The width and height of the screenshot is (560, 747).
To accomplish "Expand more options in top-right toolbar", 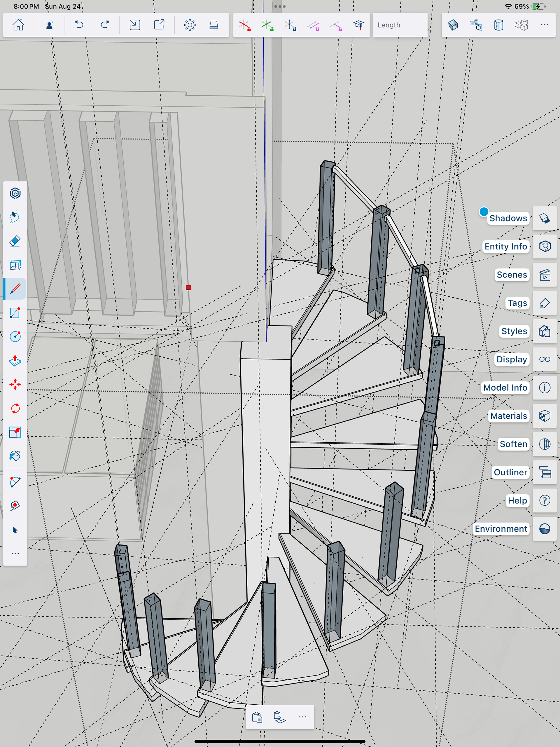I will (544, 25).
